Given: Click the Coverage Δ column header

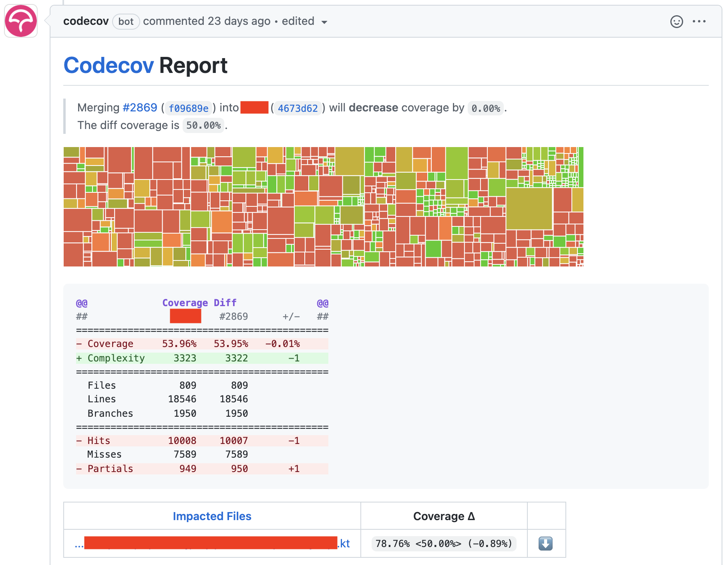Looking at the screenshot, I should 444,516.
